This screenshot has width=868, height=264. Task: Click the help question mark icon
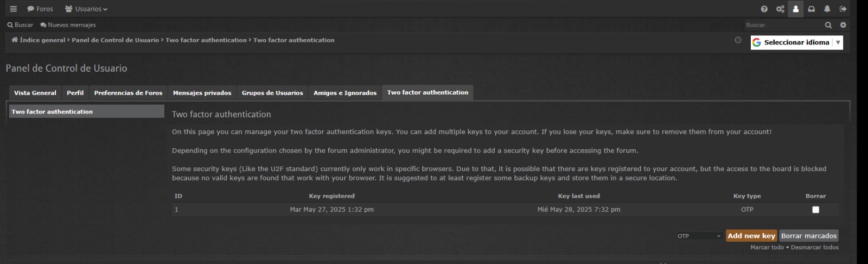pyautogui.click(x=764, y=9)
